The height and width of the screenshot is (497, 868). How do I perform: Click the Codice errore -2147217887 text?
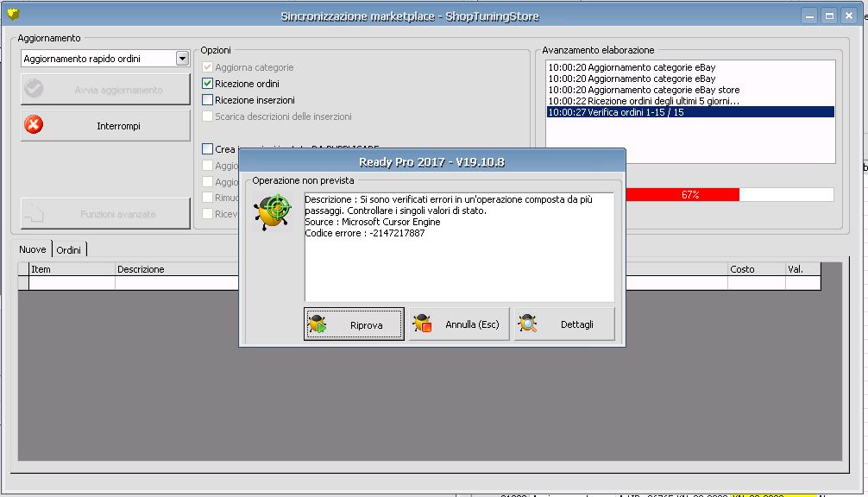tap(365, 233)
